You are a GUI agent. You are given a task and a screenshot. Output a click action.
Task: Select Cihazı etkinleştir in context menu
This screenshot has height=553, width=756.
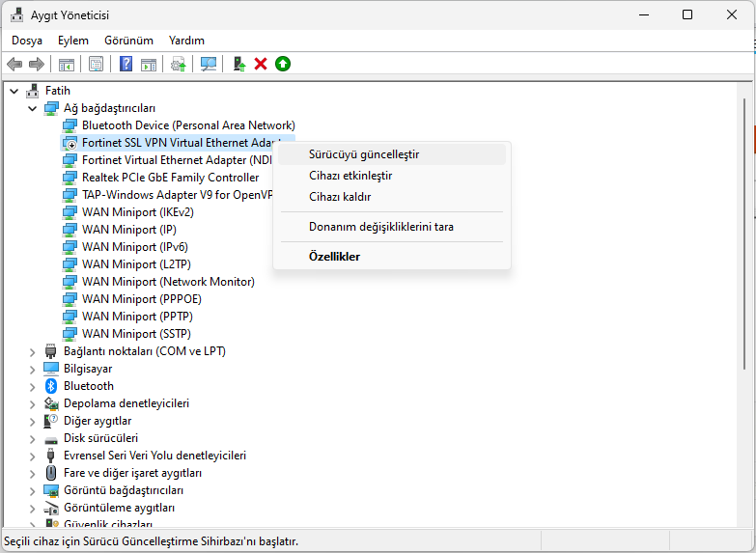(x=350, y=176)
